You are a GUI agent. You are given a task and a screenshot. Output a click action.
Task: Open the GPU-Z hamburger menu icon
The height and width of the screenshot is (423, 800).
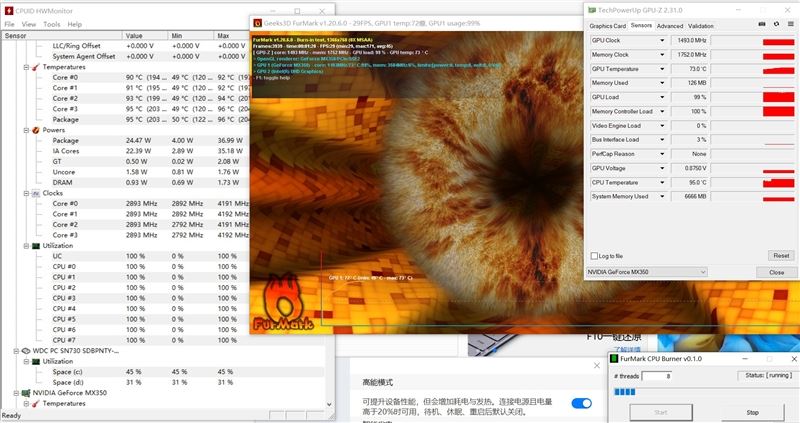[791, 24]
